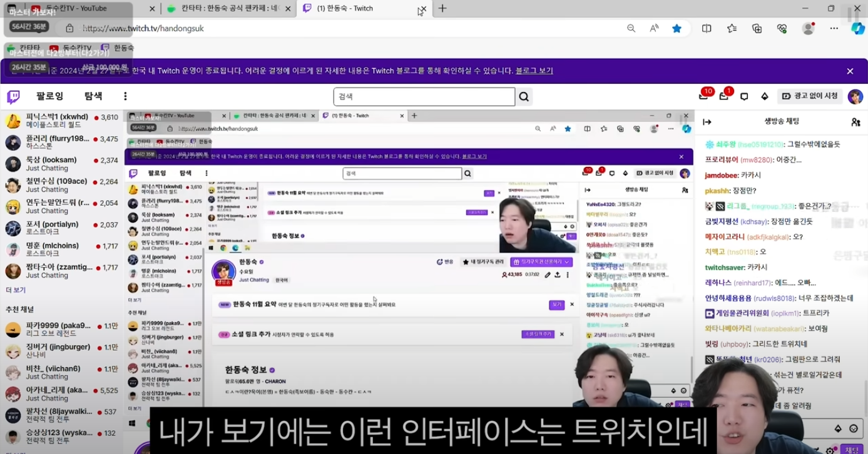Open channel 철면수심 (109ace) in sidebar
Viewport: 868px width, 454px height.
[x=61, y=185]
